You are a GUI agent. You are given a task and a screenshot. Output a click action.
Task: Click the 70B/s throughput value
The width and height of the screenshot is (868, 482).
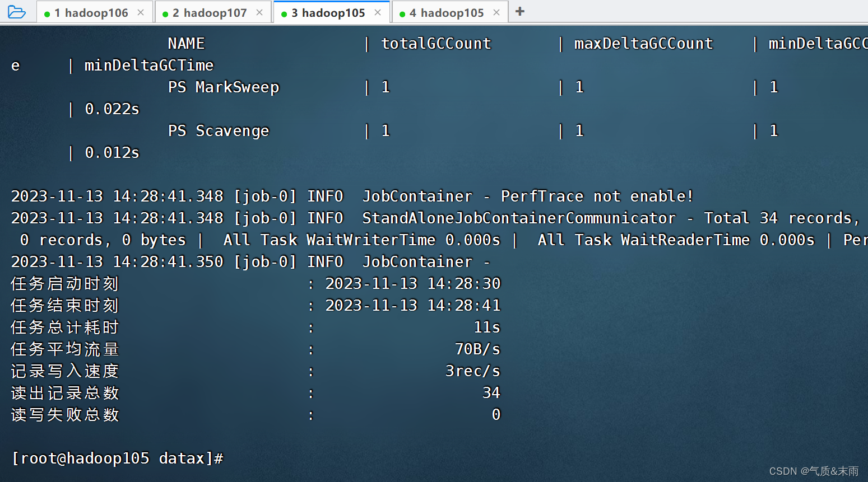coord(477,349)
